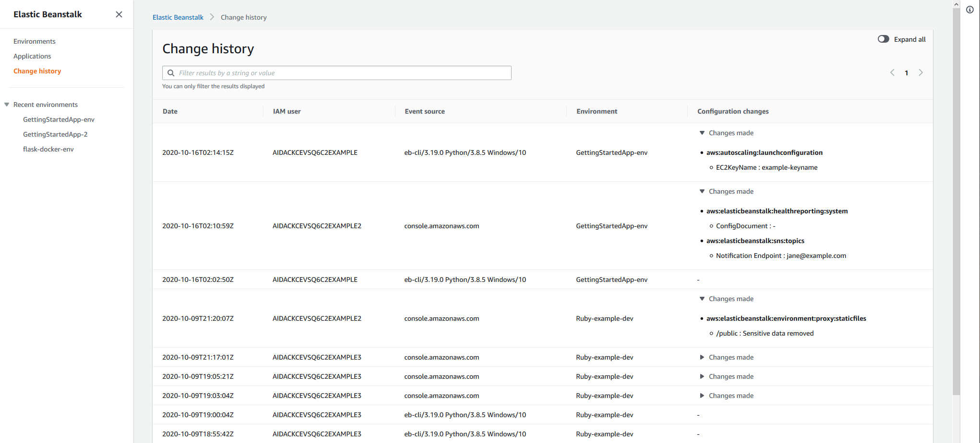Open Environments in the side navigation

coord(35,41)
